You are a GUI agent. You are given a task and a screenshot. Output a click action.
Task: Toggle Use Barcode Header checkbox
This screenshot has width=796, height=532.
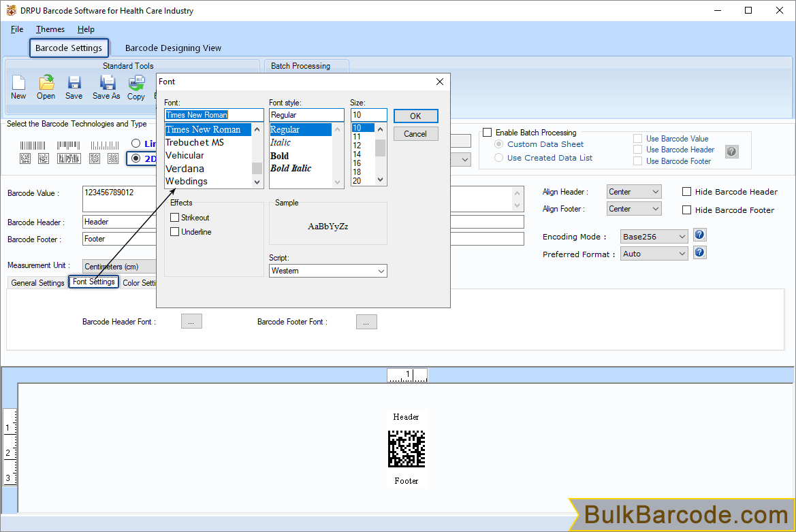pyautogui.click(x=637, y=150)
